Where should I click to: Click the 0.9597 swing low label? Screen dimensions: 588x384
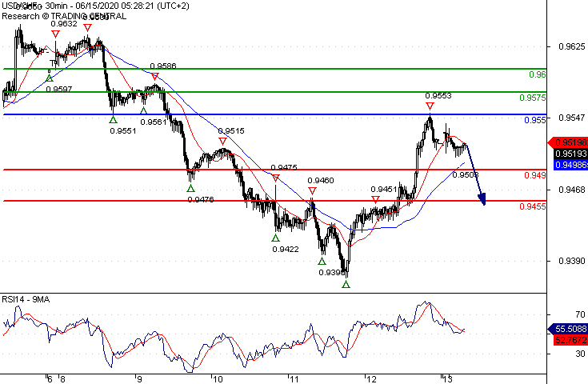pyautogui.click(x=59, y=90)
